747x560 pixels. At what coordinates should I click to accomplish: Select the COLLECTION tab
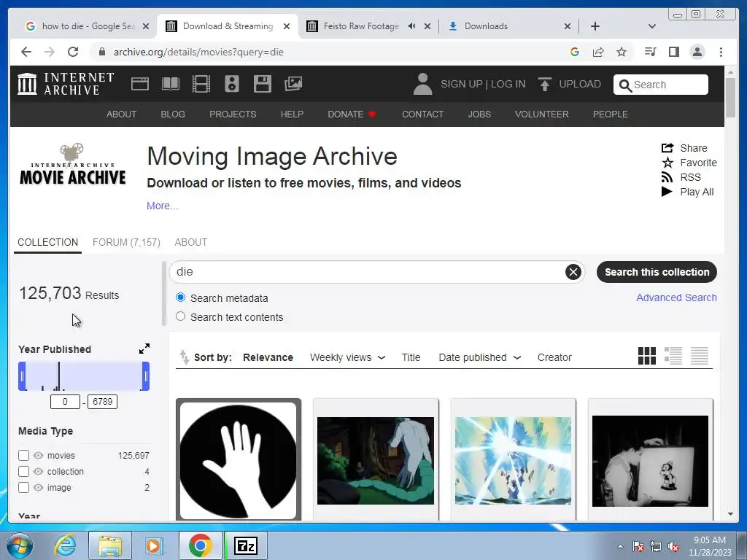(47, 242)
